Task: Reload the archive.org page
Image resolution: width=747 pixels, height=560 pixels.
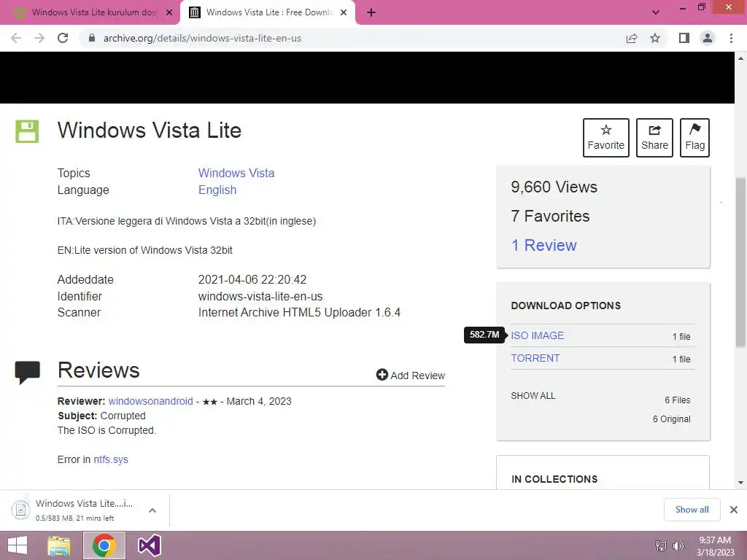Action: (x=63, y=38)
